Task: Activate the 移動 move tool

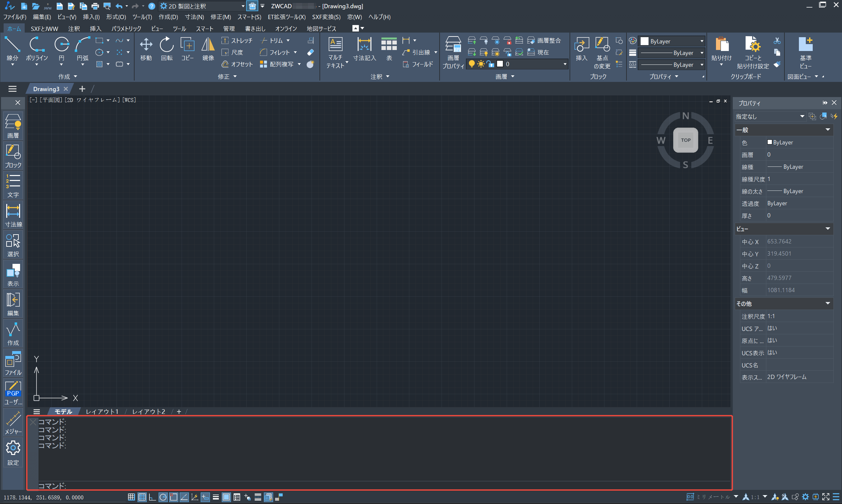Action: [x=146, y=49]
